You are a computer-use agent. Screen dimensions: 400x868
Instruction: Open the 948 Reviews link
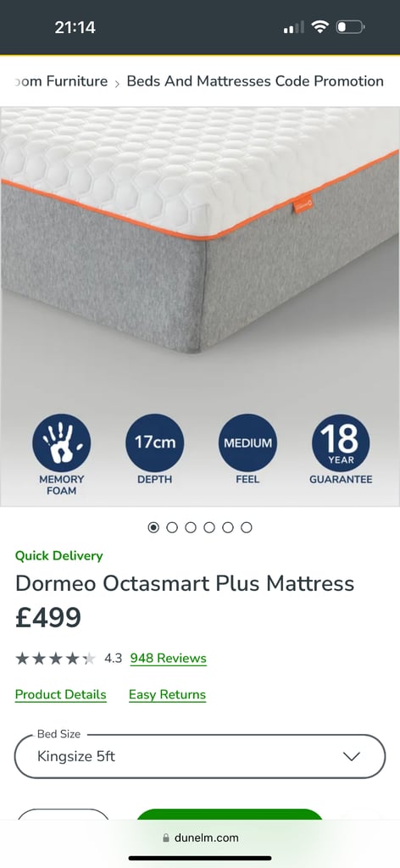[168, 658]
